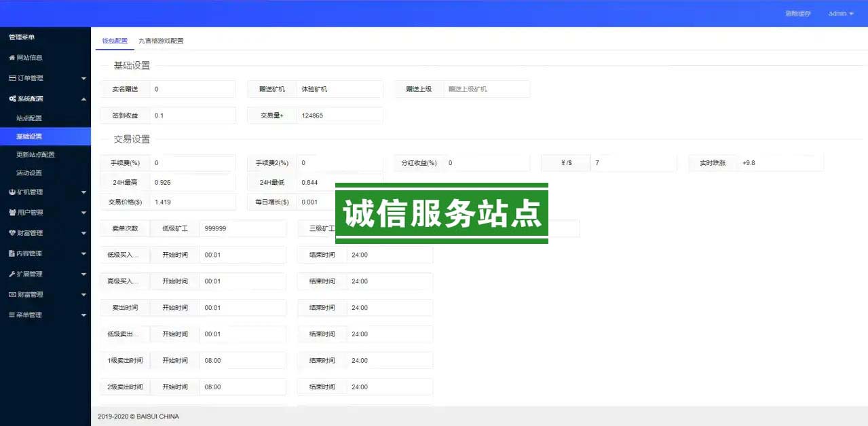868x426 pixels.
Task: Click the gears icon beside 系统配置
Action: [12, 99]
